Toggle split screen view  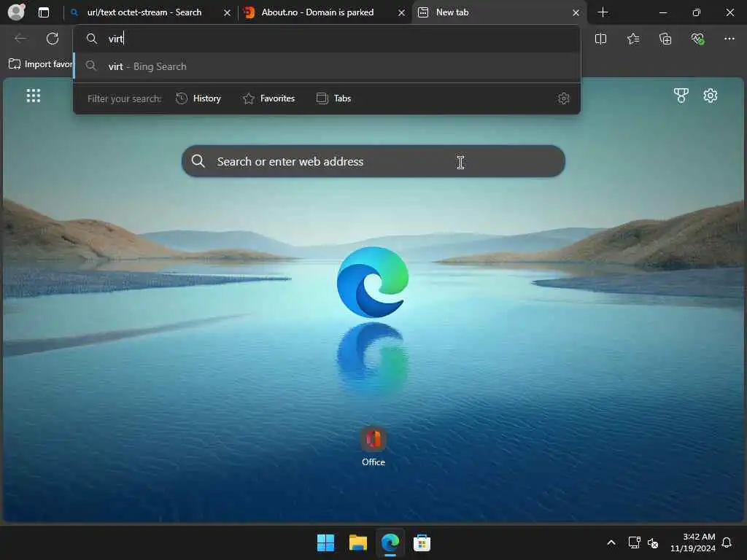pos(601,39)
